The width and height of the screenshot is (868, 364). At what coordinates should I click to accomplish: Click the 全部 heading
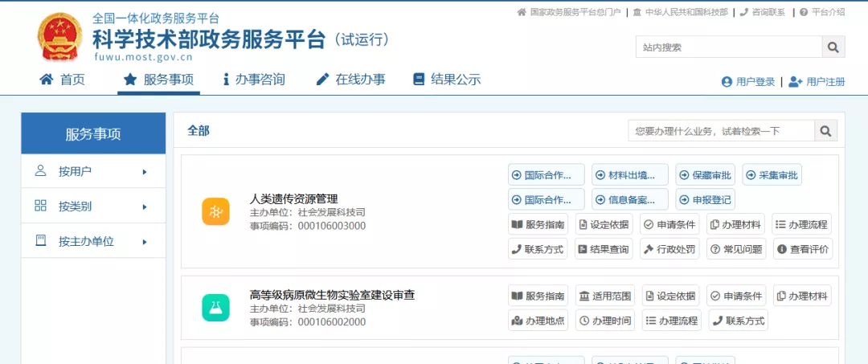click(199, 131)
